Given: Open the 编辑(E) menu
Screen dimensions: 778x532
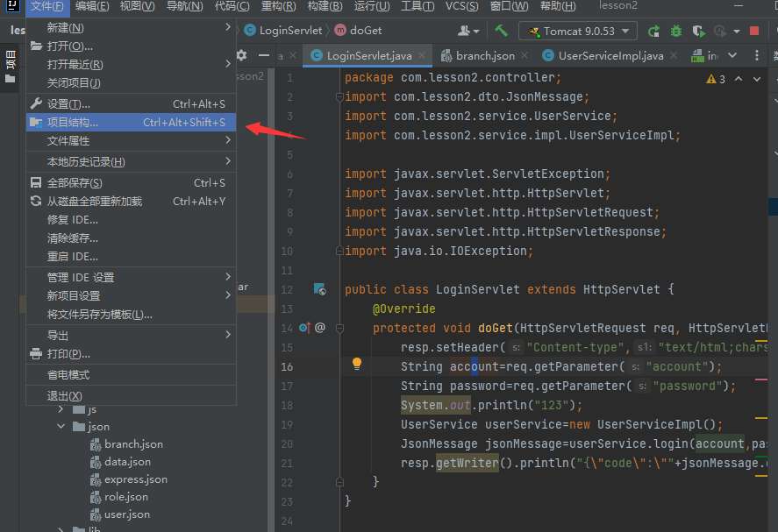Looking at the screenshot, I should (92, 6).
